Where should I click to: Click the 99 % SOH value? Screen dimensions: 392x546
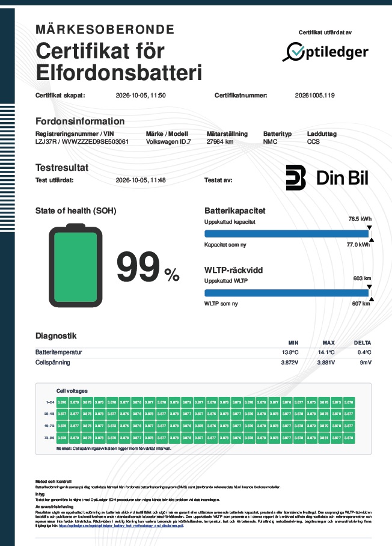pyautogui.click(x=148, y=268)
